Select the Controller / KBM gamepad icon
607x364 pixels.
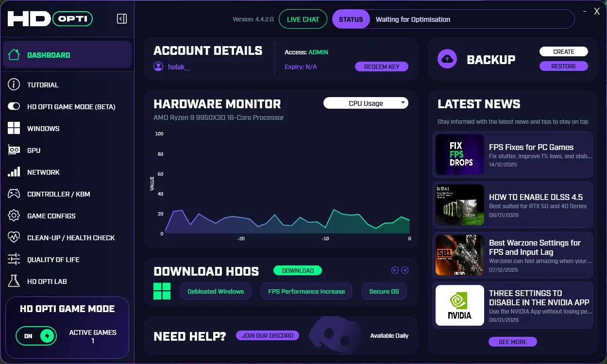pyautogui.click(x=14, y=194)
